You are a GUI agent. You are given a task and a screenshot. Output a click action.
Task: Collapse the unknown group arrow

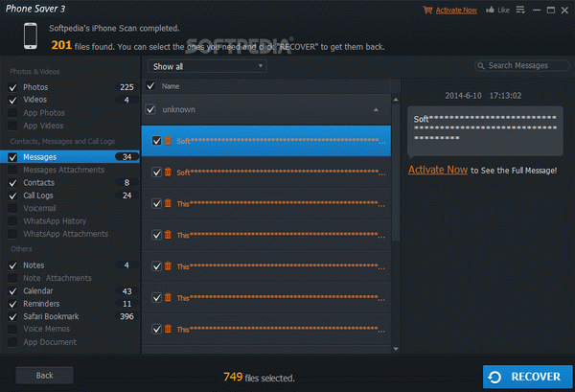point(376,109)
